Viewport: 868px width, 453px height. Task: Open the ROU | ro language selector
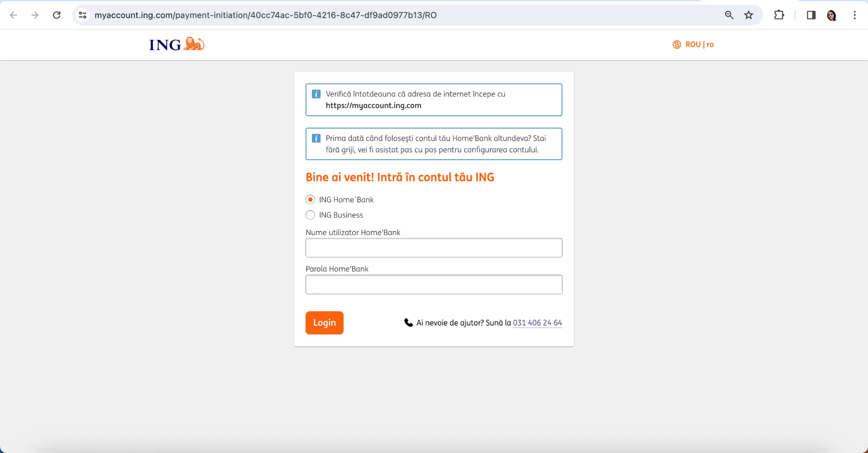pos(693,44)
